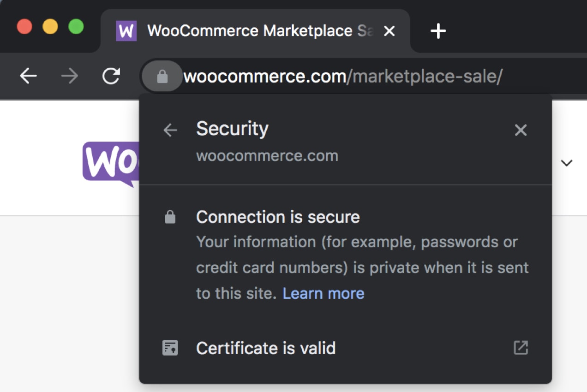Reload the woocommerce.com page
The height and width of the screenshot is (392, 587).
111,76
